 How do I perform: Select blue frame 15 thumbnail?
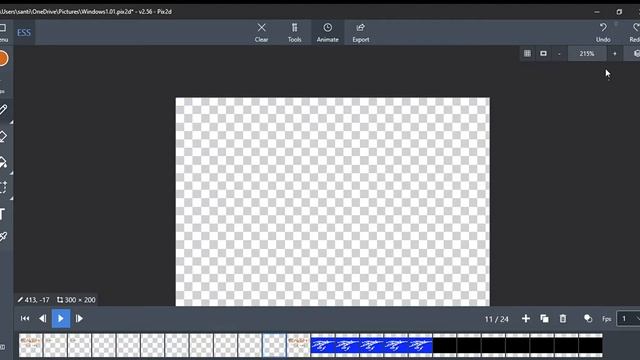pyautogui.click(x=371, y=345)
